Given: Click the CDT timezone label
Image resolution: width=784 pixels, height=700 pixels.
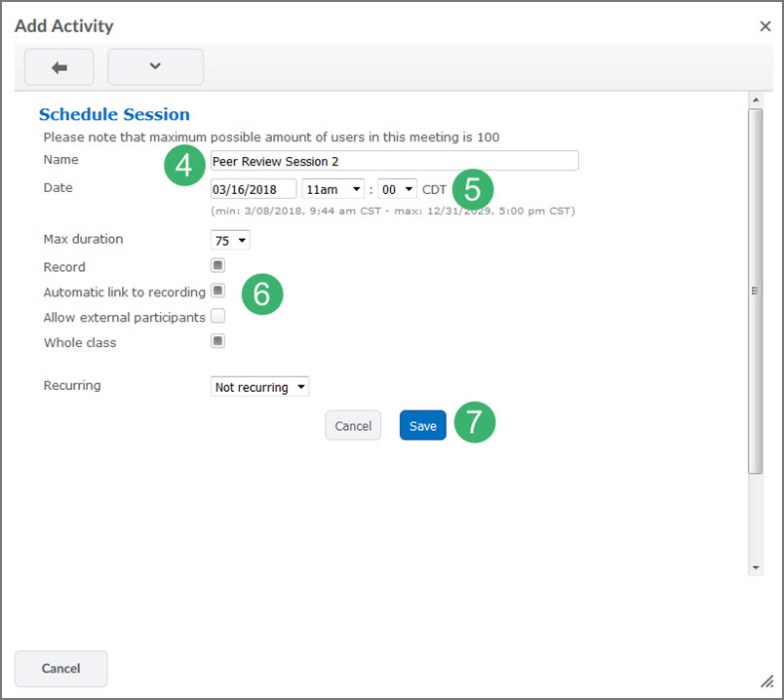Looking at the screenshot, I should 434,190.
